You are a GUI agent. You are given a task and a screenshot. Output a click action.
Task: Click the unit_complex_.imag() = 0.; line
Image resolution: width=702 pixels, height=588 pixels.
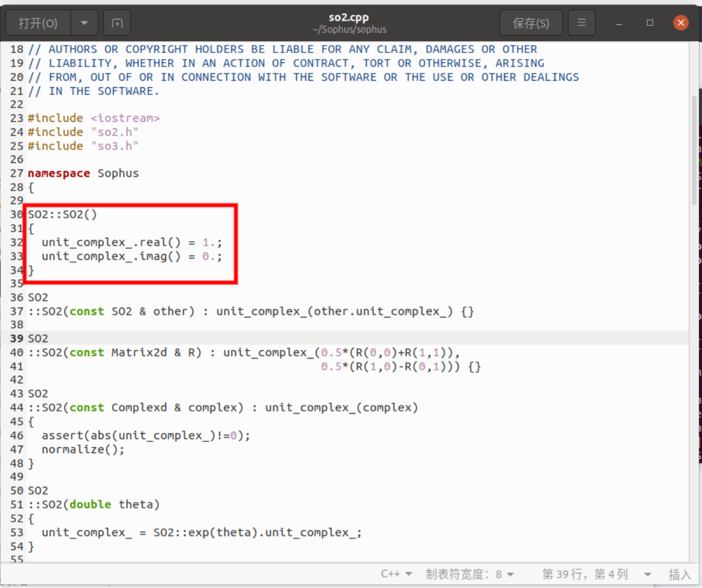[132, 256]
